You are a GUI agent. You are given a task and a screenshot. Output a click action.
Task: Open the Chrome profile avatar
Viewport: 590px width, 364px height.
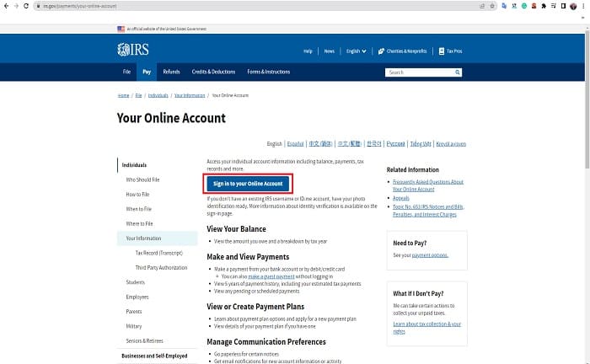coord(573,6)
